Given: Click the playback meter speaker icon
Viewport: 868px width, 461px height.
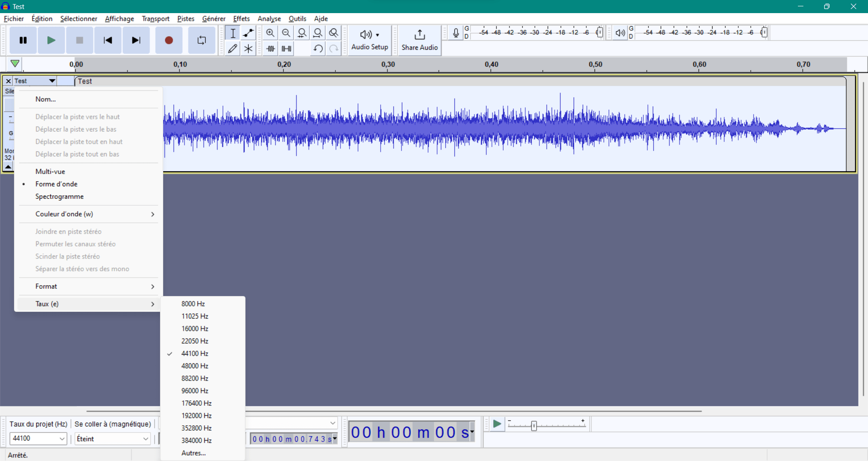Looking at the screenshot, I should pyautogui.click(x=620, y=33).
